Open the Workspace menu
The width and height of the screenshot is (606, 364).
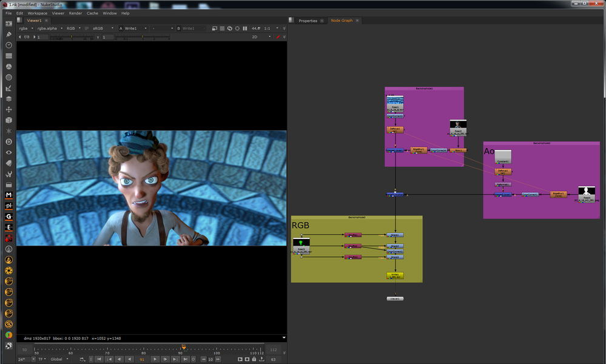(x=38, y=13)
